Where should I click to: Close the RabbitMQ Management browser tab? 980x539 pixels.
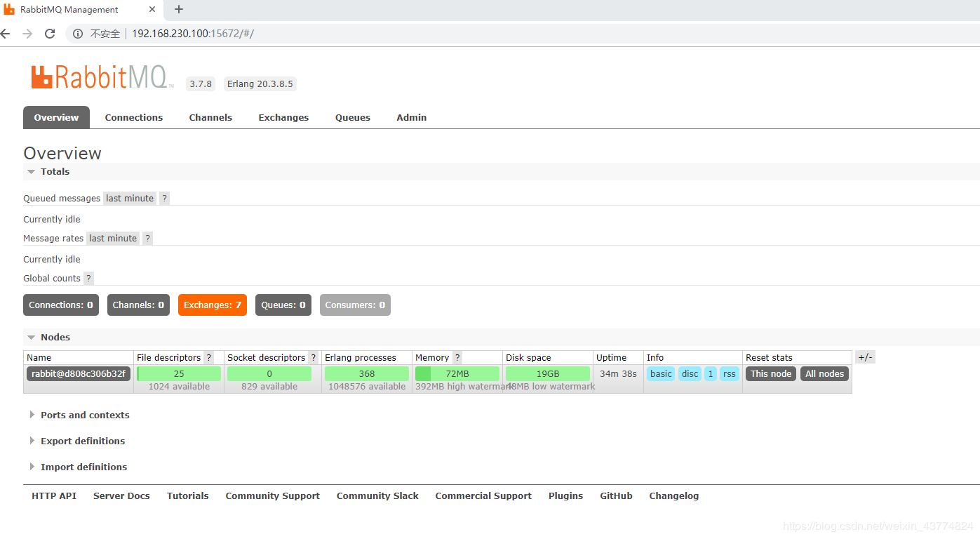(152, 9)
